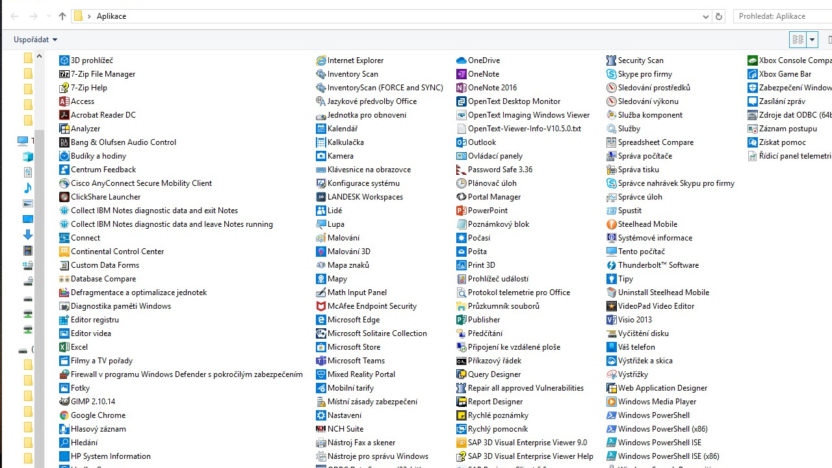Image resolution: width=832 pixels, height=468 pixels.
Task: Select "Continental Control Center" entry
Action: coord(112,252)
